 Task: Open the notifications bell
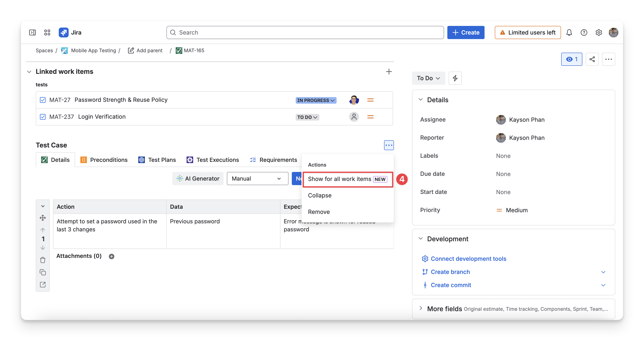point(569,32)
